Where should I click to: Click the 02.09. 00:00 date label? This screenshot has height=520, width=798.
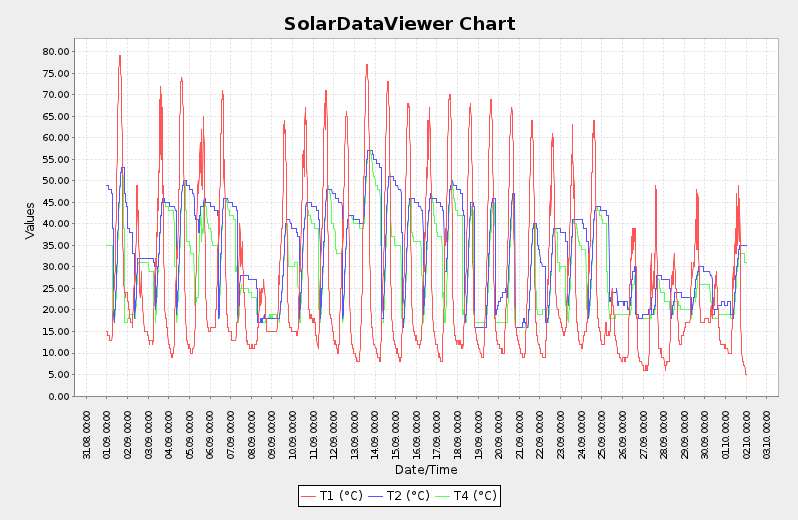(x=127, y=435)
